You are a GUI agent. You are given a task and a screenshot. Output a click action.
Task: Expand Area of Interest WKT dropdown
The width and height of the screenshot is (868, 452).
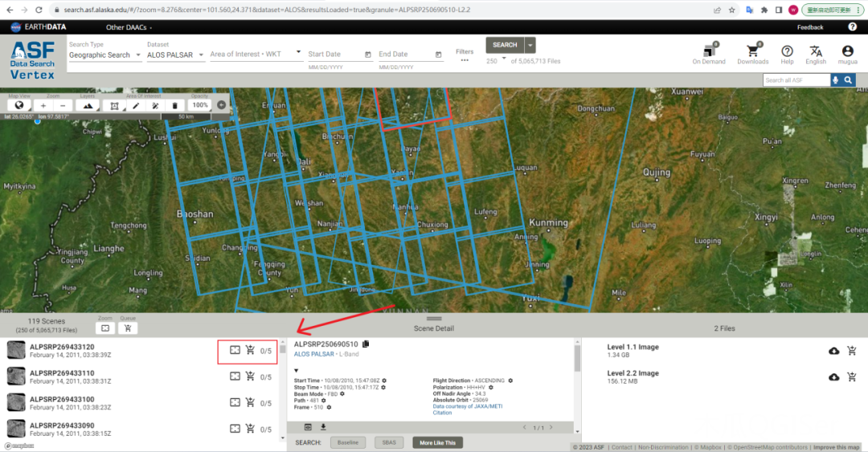point(298,52)
